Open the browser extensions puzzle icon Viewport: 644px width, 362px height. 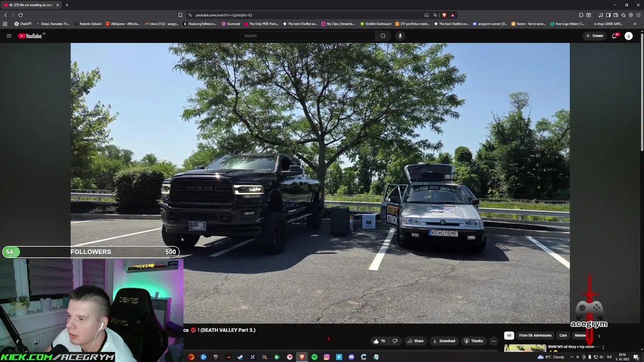[581, 15]
